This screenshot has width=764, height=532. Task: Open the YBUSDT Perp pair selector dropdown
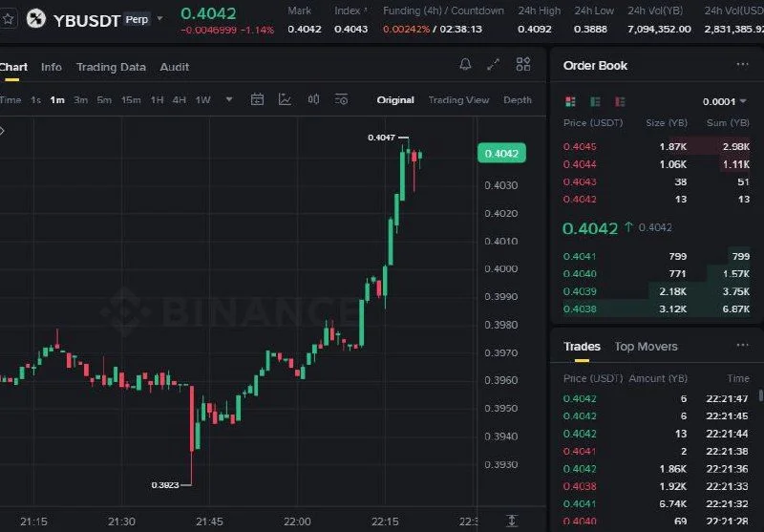coord(159,18)
